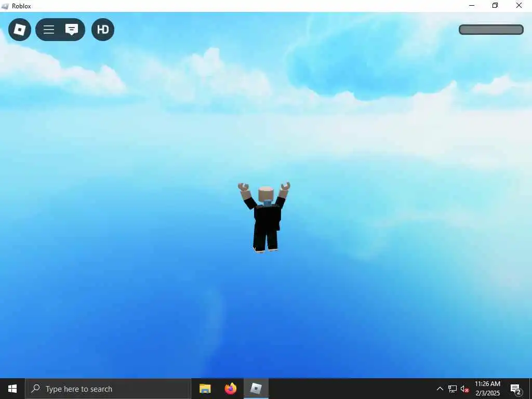Open the hamburger leaderboard menu icon
This screenshot has height=399, width=532.
[x=49, y=30]
